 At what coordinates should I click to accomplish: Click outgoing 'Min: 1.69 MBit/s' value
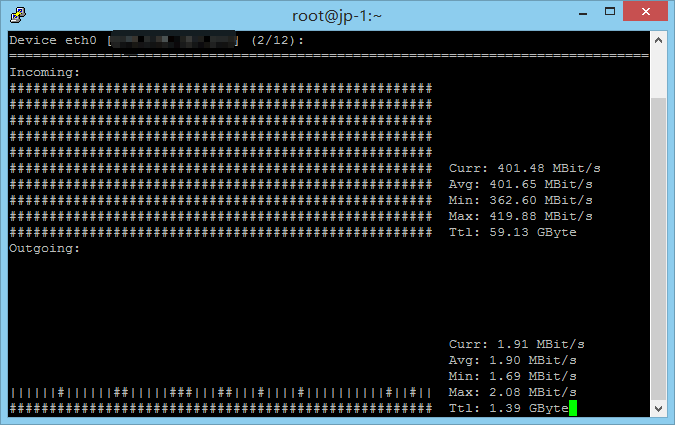point(513,376)
